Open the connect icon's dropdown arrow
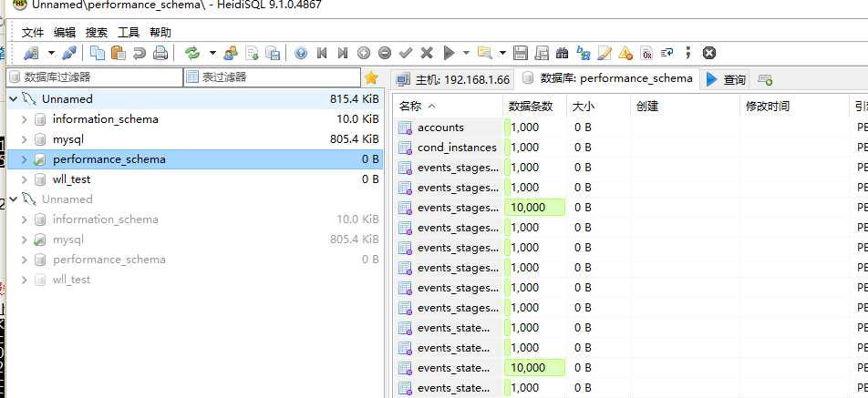Screen dimensions: 868x398 pos(51,53)
